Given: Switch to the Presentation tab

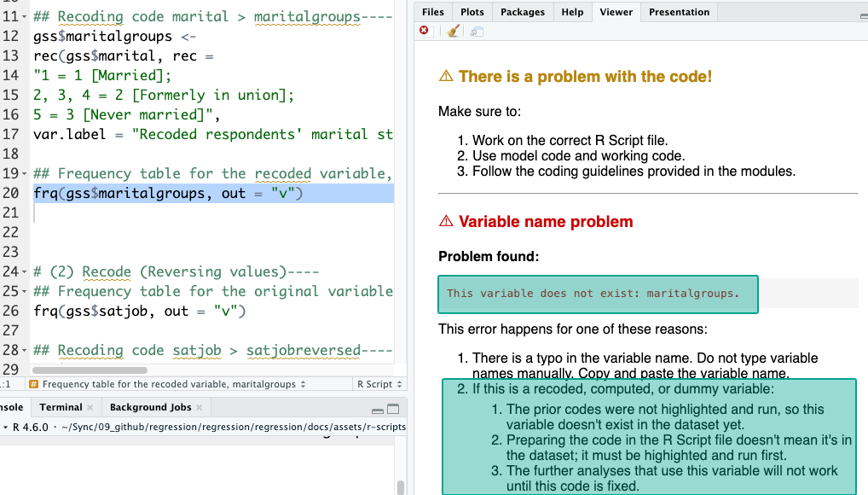Looking at the screenshot, I should click(x=680, y=12).
